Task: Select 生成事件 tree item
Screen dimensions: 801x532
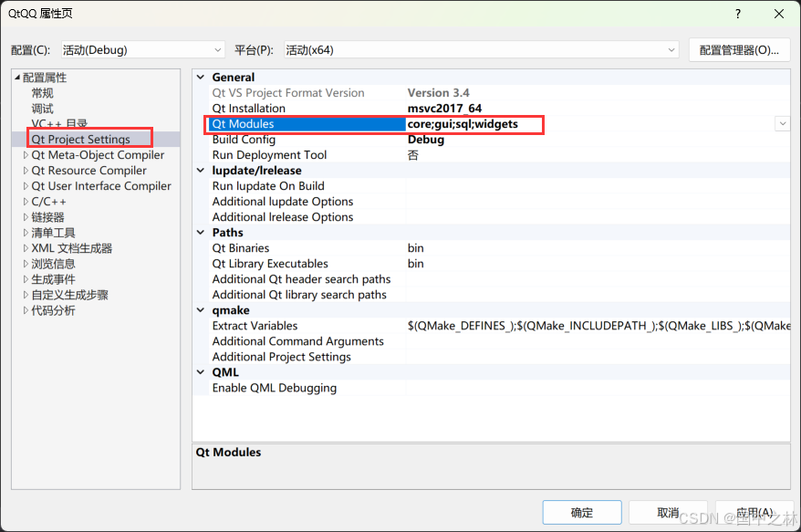Action: (x=53, y=279)
